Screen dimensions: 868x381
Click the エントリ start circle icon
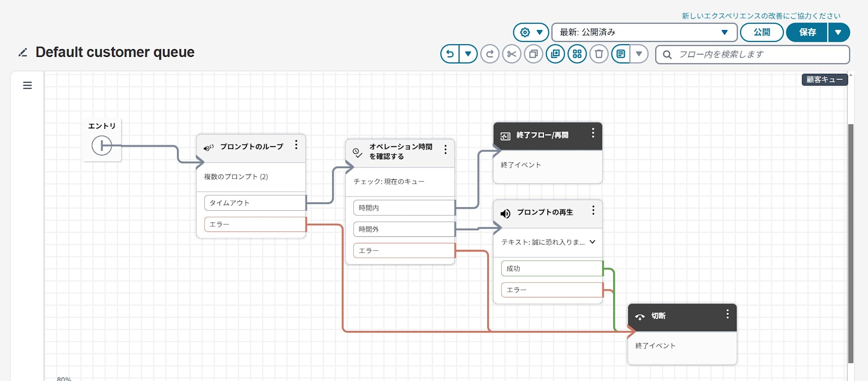pos(102,146)
